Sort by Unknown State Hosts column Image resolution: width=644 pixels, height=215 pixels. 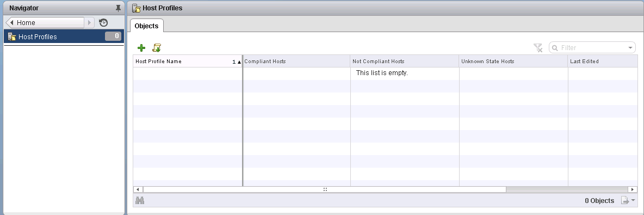513,62
